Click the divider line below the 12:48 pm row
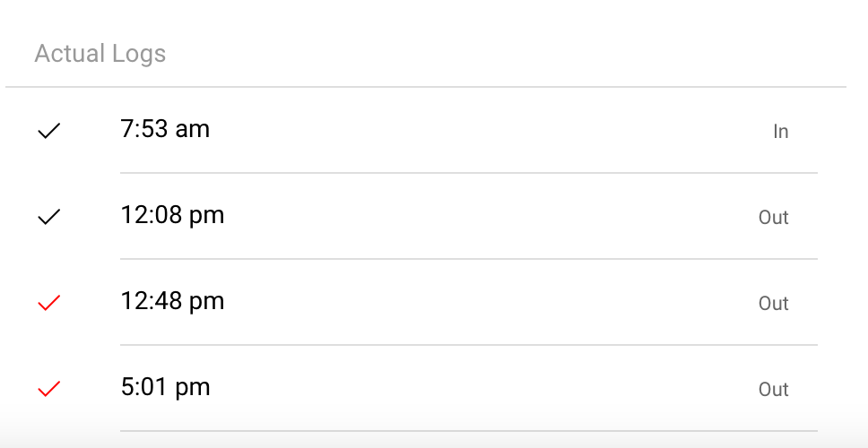The height and width of the screenshot is (448, 868). tap(468, 345)
